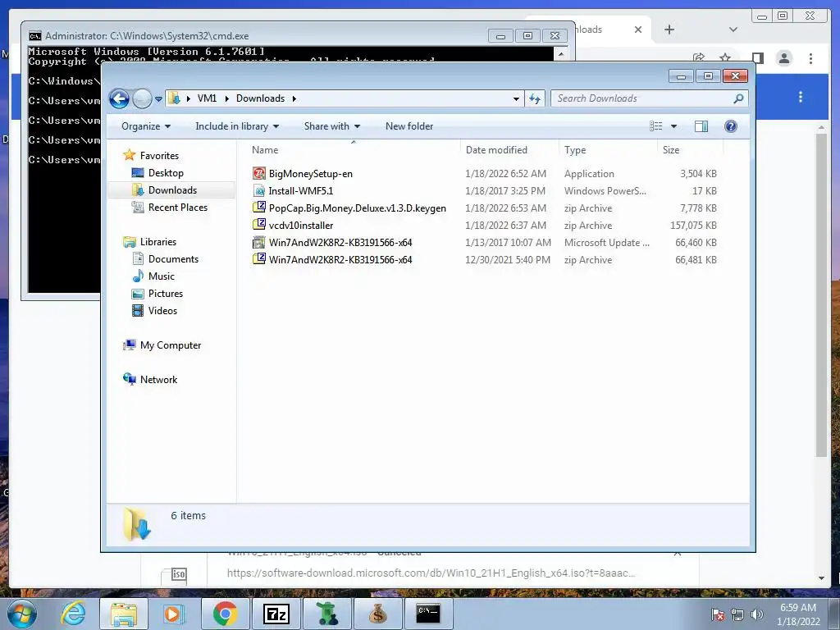Launch Internet Explorer from the taskbar

point(73,614)
